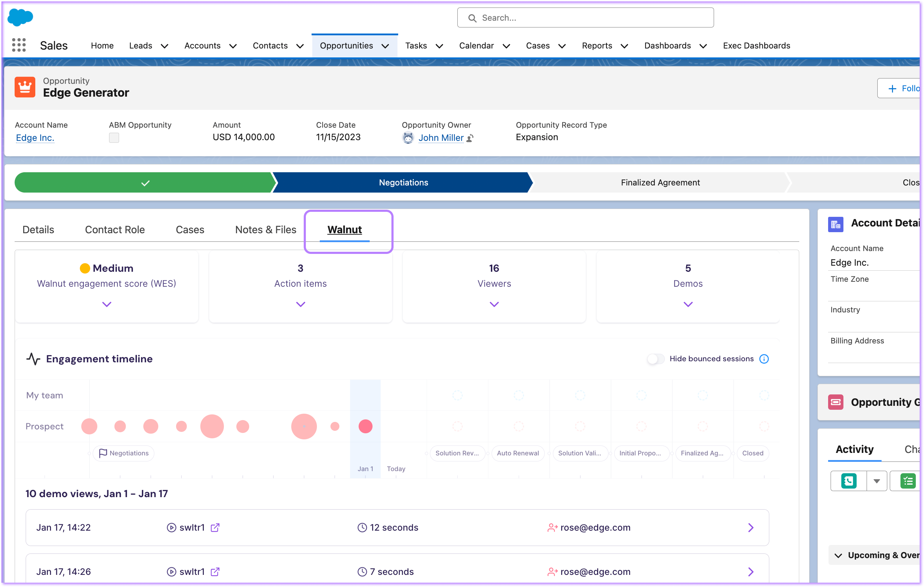The image size is (924, 587).
Task: Click the play icon for Jan 17, 14:22 demo
Action: coord(171,528)
